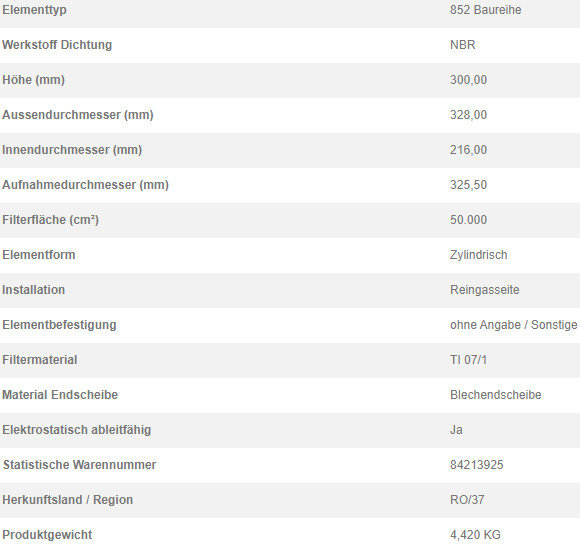The height and width of the screenshot is (545, 580).
Task: Select the Elementtyp row label
Action: click(34, 10)
